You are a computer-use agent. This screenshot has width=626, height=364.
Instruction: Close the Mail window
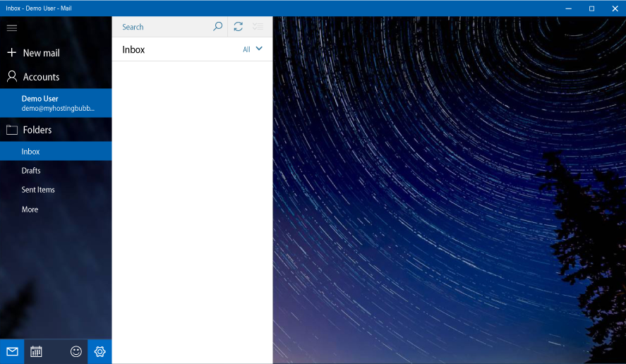pos(615,8)
